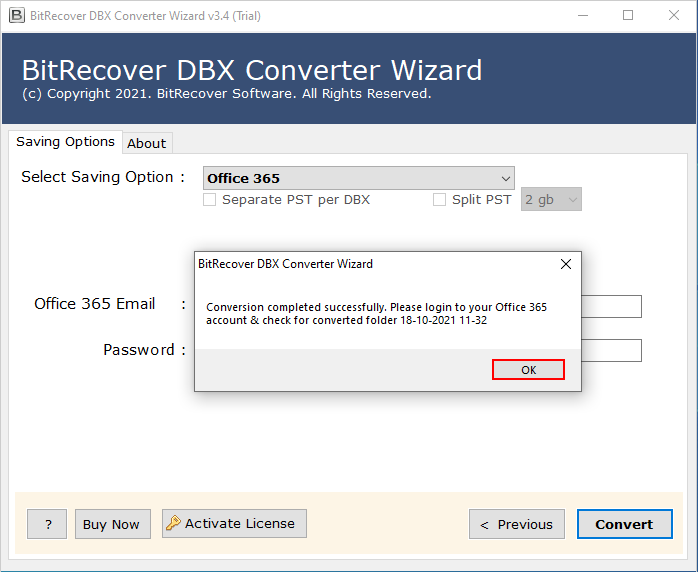Click the Buy Now button

coord(111,524)
